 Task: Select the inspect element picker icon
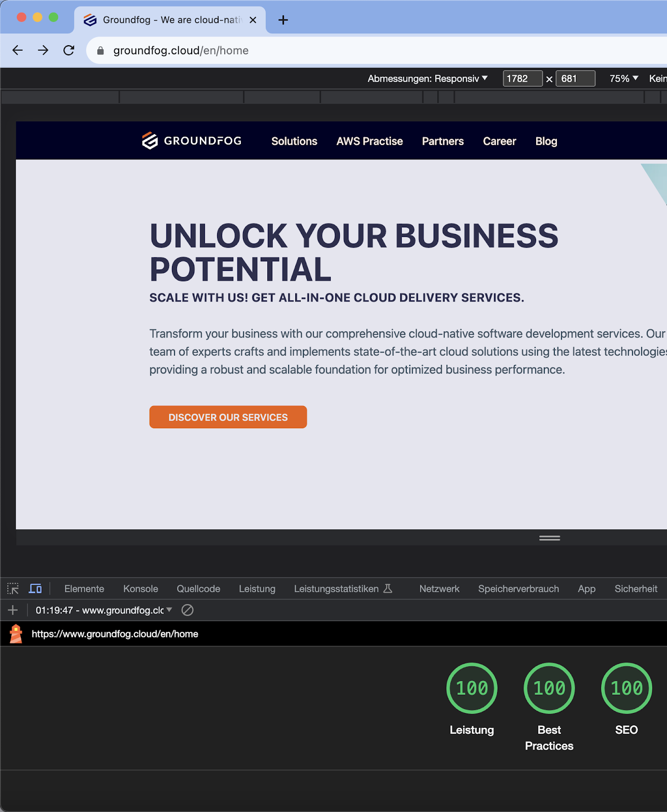click(13, 589)
